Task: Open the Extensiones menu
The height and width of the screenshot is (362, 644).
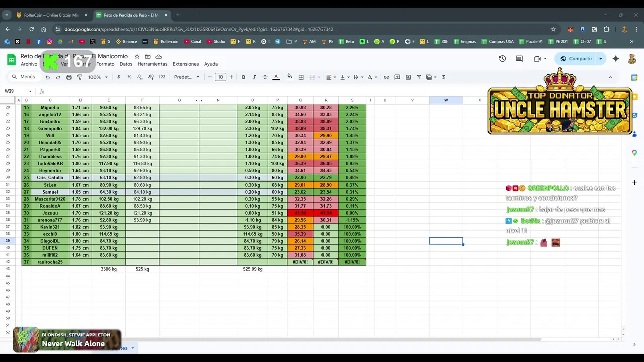Action: [x=186, y=64]
